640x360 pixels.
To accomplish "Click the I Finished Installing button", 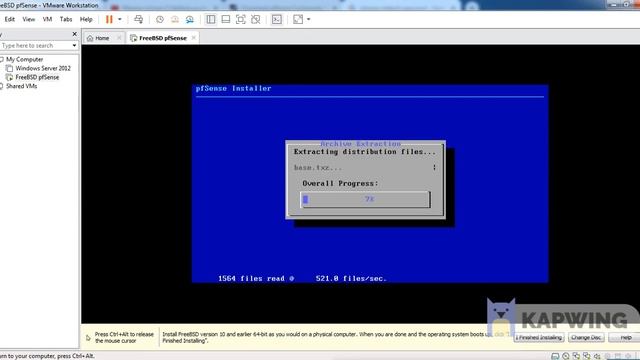I will [538, 338].
